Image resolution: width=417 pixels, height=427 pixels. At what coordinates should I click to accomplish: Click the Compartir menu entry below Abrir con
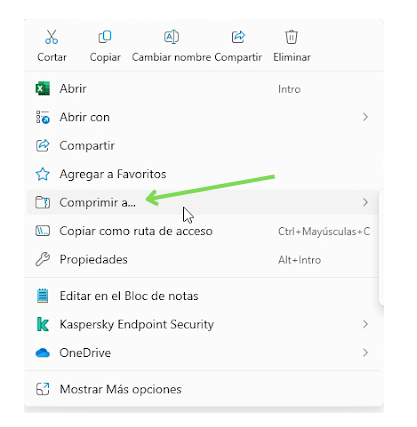pos(203,146)
